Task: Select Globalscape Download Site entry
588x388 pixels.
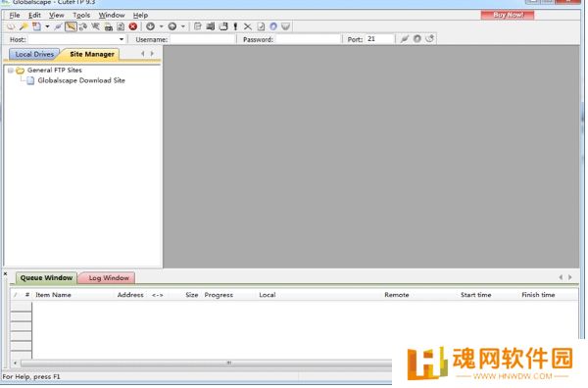Action: [x=81, y=80]
